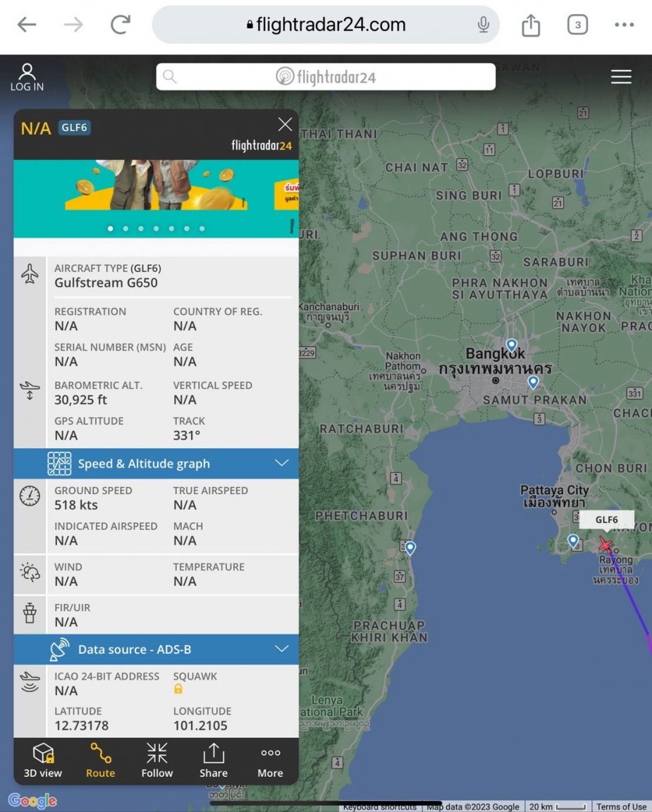Select the first ad carousel dot
652x812 pixels.
coord(110,228)
